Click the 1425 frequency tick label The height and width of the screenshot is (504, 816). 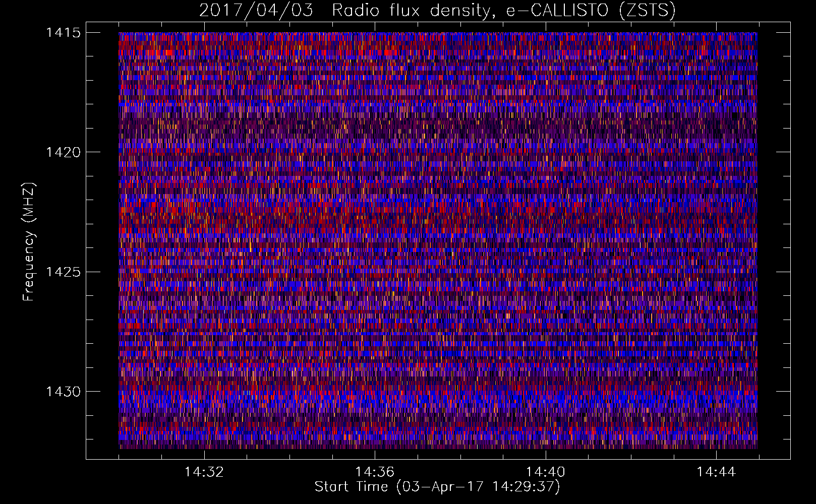coord(64,272)
